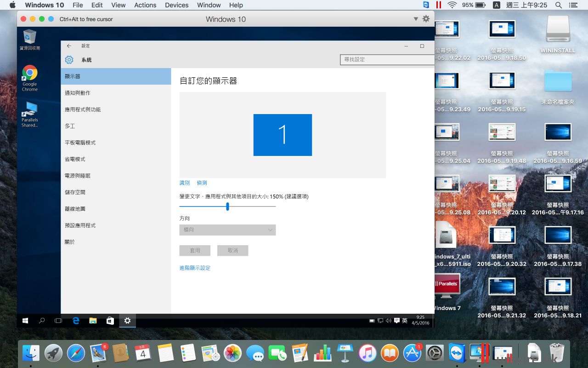Open File Explorer from the taskbar
This screenshot has width=588, height=368.
pos(93,321)
